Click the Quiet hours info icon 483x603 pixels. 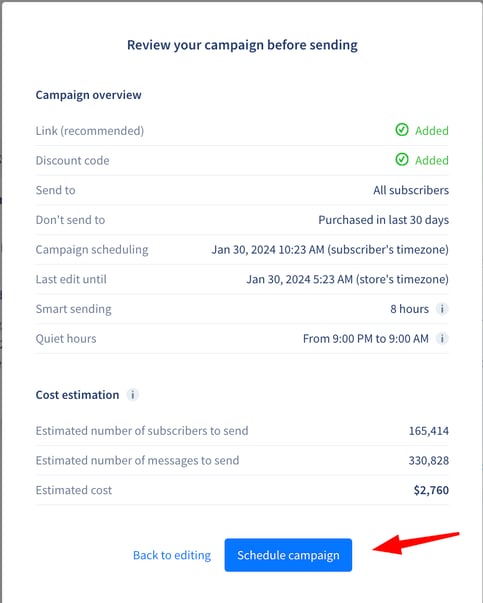[442, 339]
